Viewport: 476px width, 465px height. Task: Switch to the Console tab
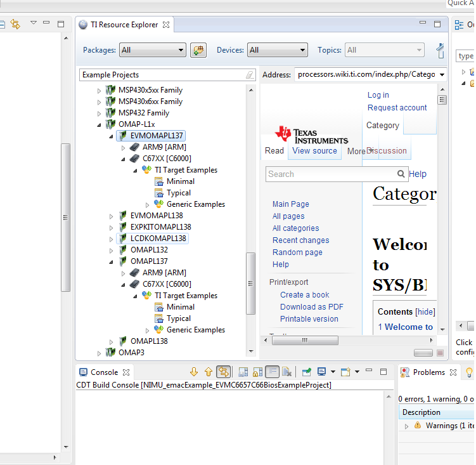(104, 372)
